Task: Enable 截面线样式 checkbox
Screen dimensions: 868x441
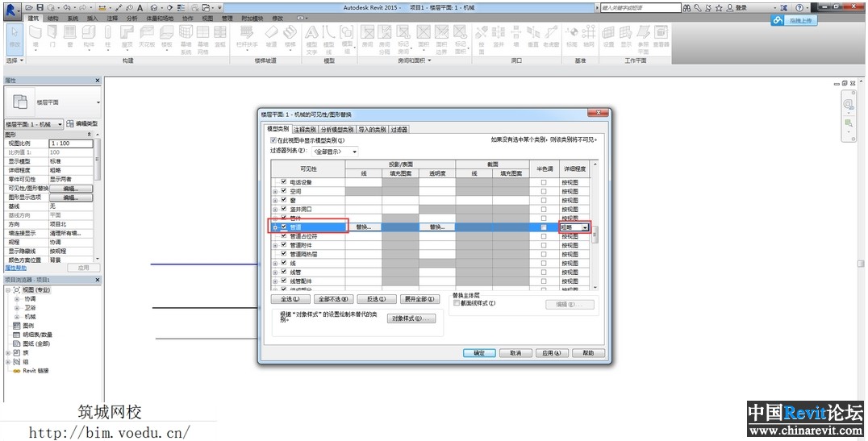Action: pyautogui.click(x=457, y=303)
